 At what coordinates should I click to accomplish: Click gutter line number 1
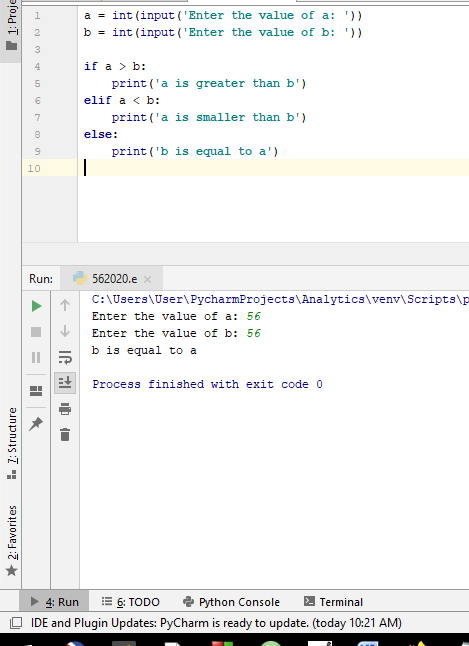coord(38,16)
